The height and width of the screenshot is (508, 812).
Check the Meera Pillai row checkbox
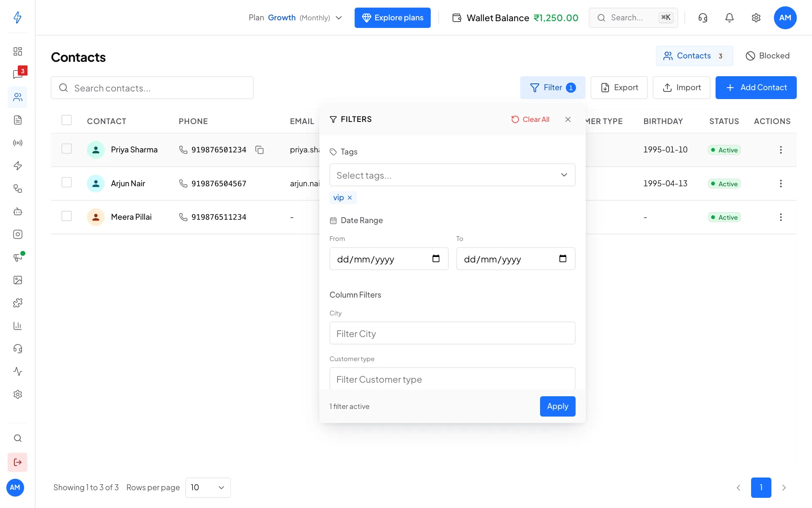(66, 216)
